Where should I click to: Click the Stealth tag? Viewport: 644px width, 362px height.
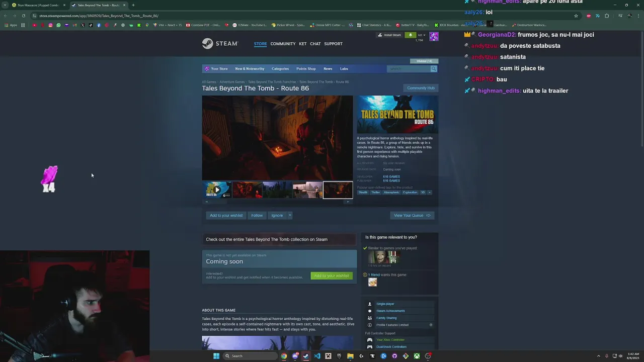tap(363, 192)
